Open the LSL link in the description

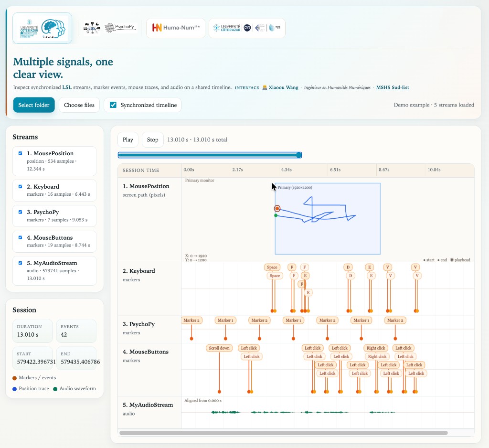click(x=67, y=87)
